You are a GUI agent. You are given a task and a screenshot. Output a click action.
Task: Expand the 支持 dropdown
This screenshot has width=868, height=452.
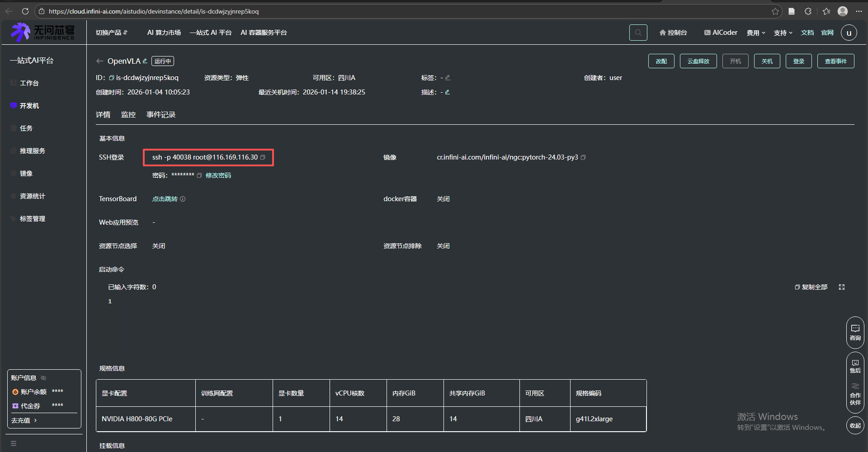pos(783,33)
